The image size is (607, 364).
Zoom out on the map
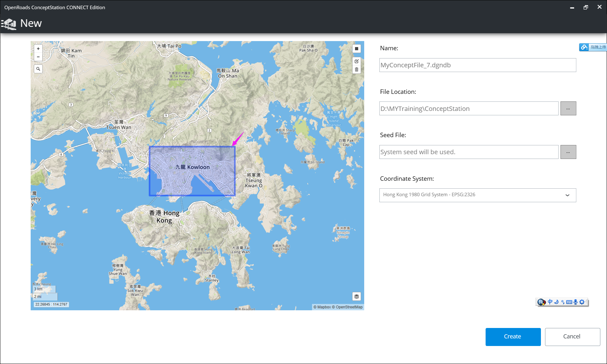pos(38,57)
